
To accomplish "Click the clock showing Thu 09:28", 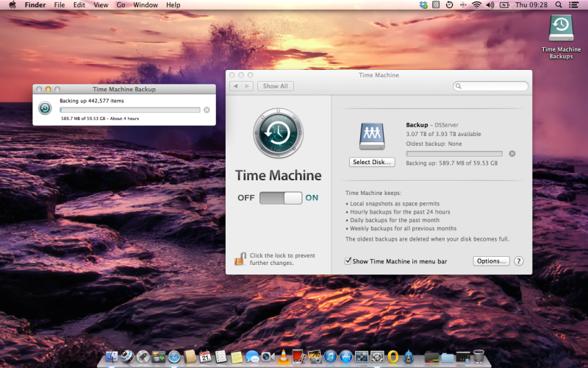I will pyautogui.click(x=531, y=5).
